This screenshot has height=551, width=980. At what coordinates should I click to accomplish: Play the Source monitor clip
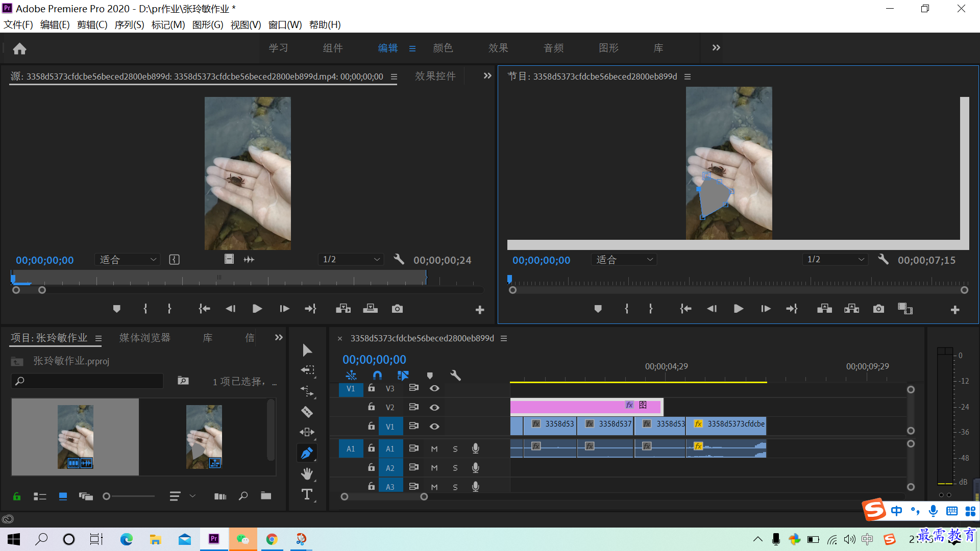(x=257, y=309)
